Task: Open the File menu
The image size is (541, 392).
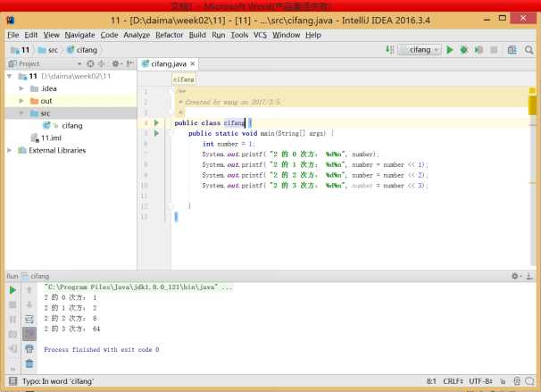Action: [x=12, y=35]
